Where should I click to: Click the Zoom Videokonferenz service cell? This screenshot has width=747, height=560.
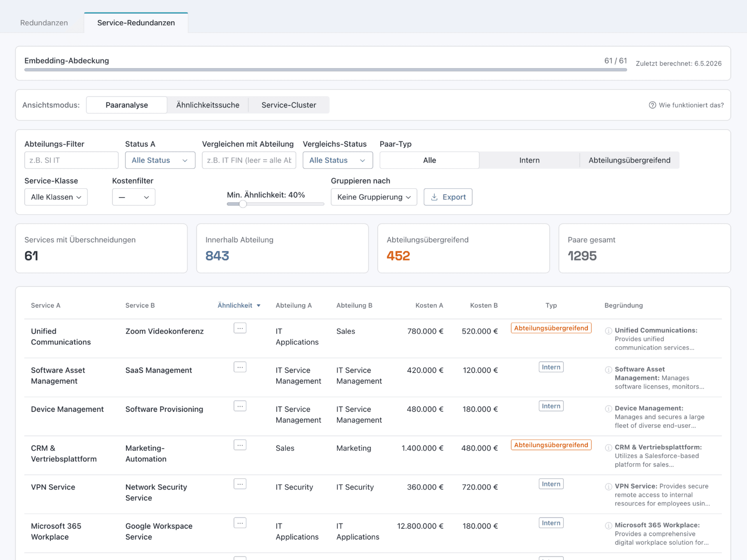click(x=165, y=331)
